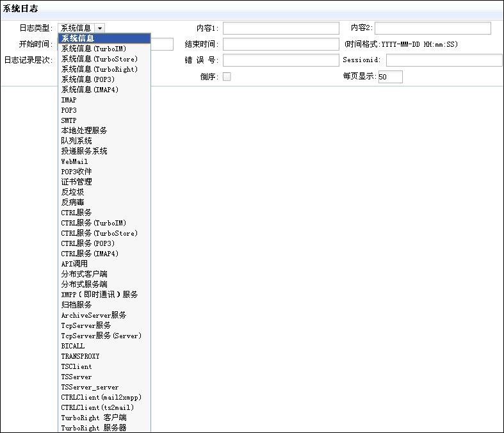Choose the SMTP log type option
Image resolution: width=504 pixels, height=433 pixels.
tap(69, 120)
